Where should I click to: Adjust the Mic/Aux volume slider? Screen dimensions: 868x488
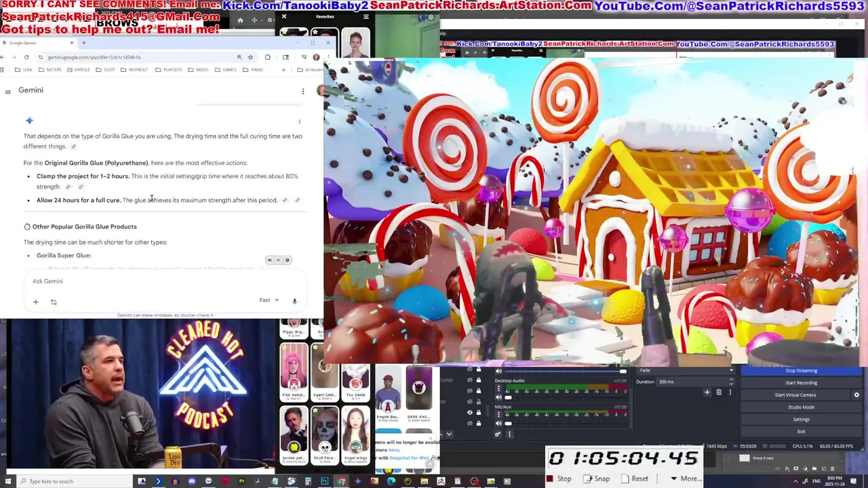pos(566,424)
